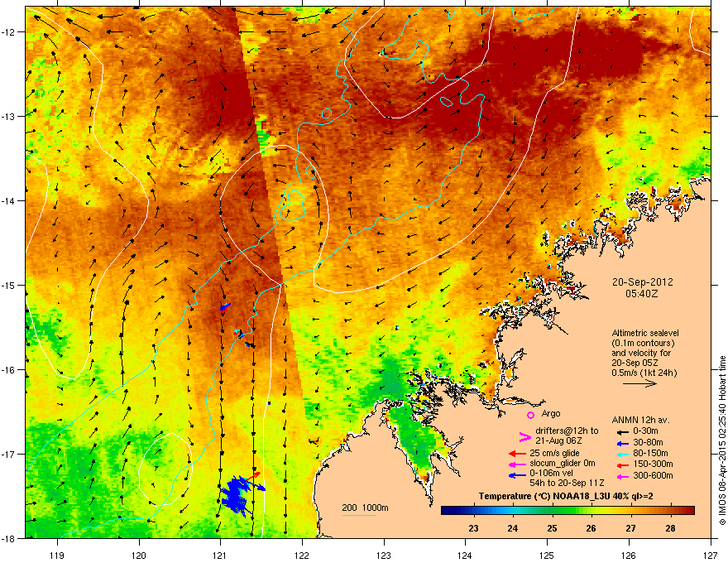This screenshot has height=563, width=728.
Task: Click the 'ANMN 12h av.' legend heading
Action: [x=640, y=421]
